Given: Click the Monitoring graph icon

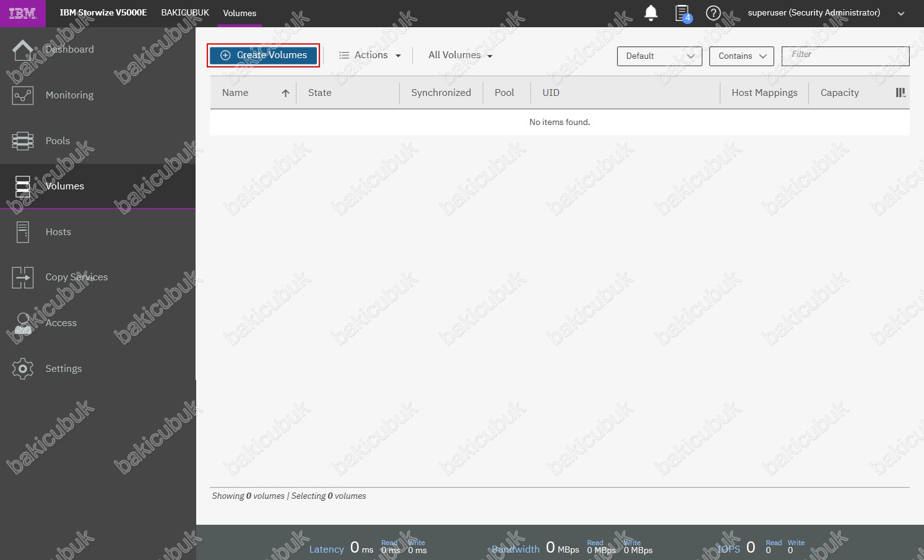Looking at the screenshot, I should [x=23, y=95].
